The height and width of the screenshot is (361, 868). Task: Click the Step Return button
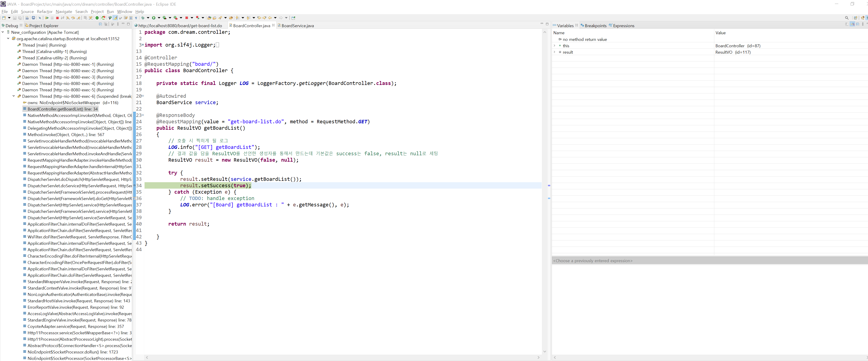(79, 18)
